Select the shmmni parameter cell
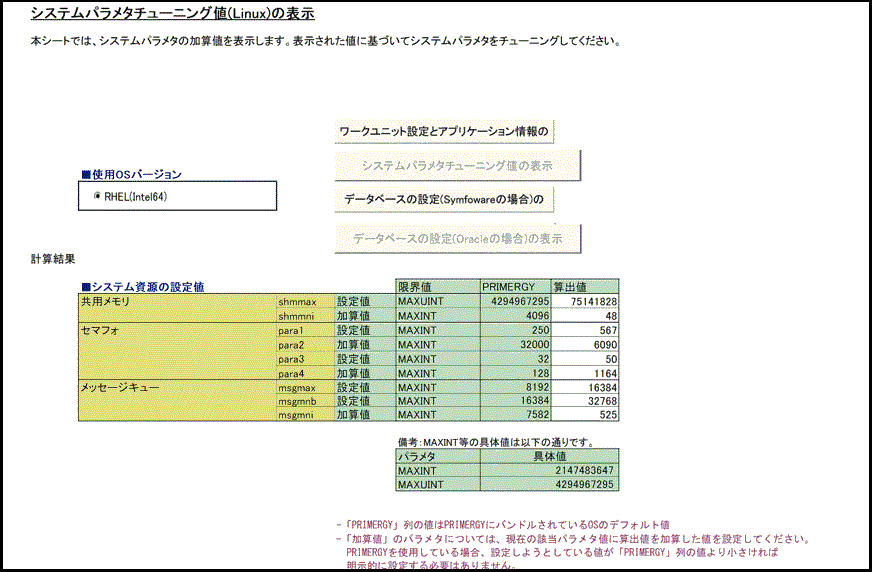872x572 pixels. click(305, 316)
